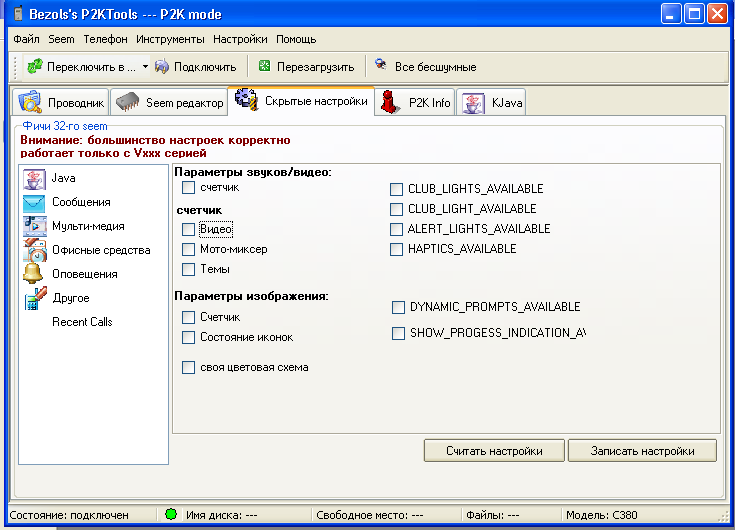Click the Модель: C380 status entry
735x530 pixels.
coord(602,515)
